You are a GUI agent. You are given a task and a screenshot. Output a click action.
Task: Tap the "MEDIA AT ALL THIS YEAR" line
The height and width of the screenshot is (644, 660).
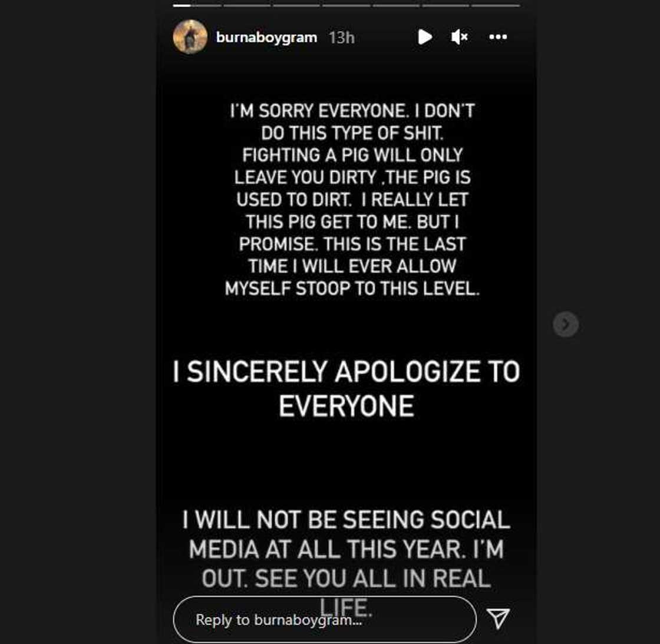tap(346, 550)
